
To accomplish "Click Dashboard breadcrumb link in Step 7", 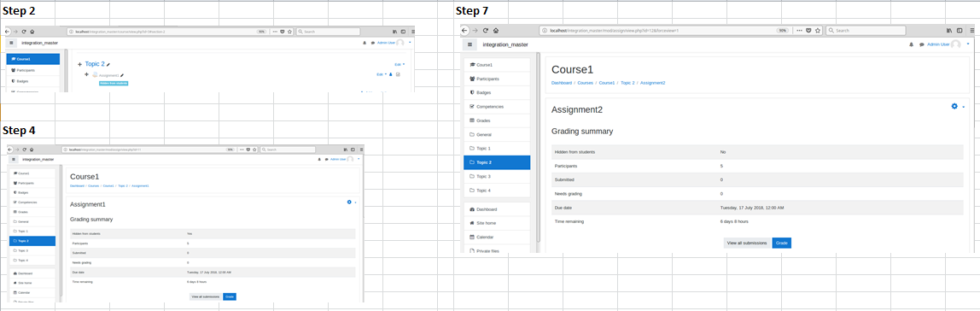I will point(562,83).
